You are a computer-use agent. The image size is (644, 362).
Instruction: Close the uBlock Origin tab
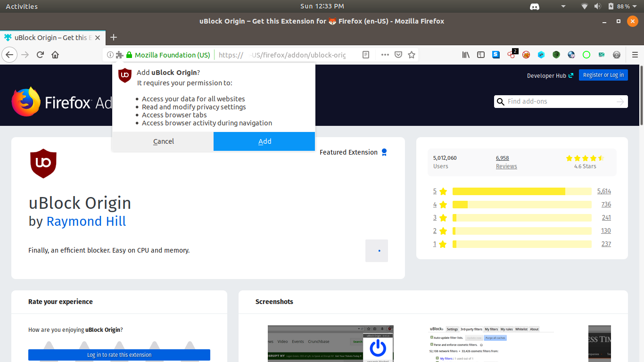pos(98,37)
